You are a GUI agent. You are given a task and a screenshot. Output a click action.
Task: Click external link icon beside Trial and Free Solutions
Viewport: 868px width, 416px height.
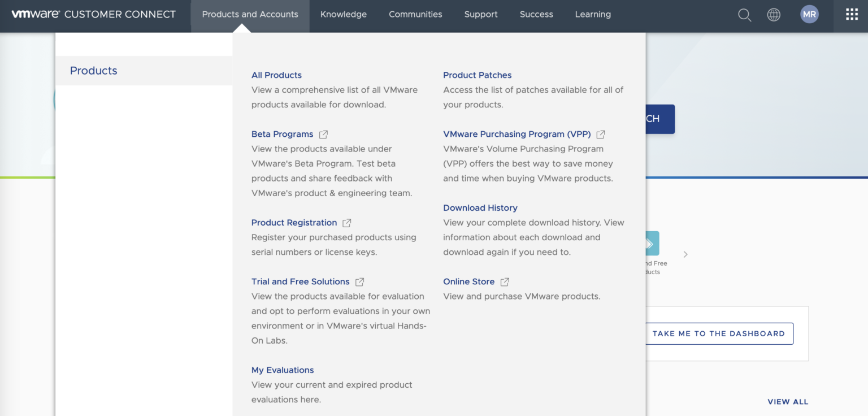pos(359,282)
